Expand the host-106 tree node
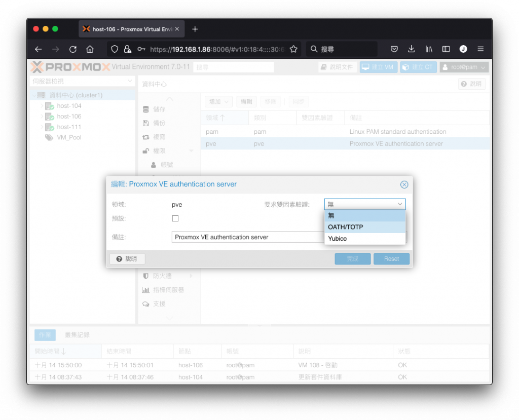The height and width of the screenshot is (420, 519). pos(42,117)
